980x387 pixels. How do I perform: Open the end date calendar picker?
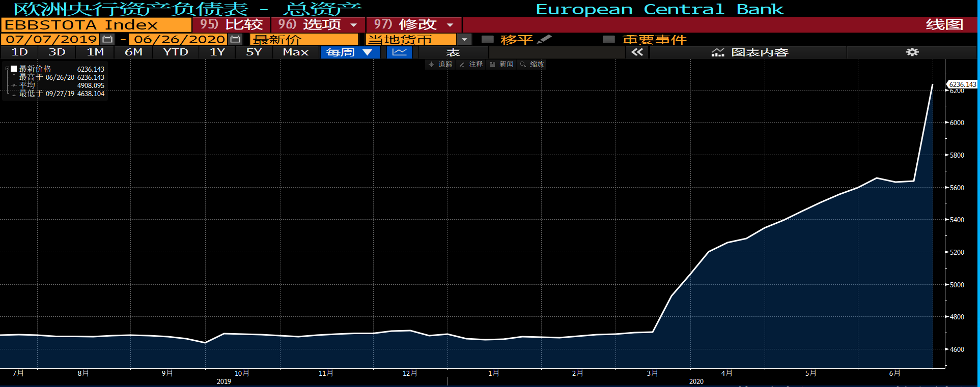235,39
